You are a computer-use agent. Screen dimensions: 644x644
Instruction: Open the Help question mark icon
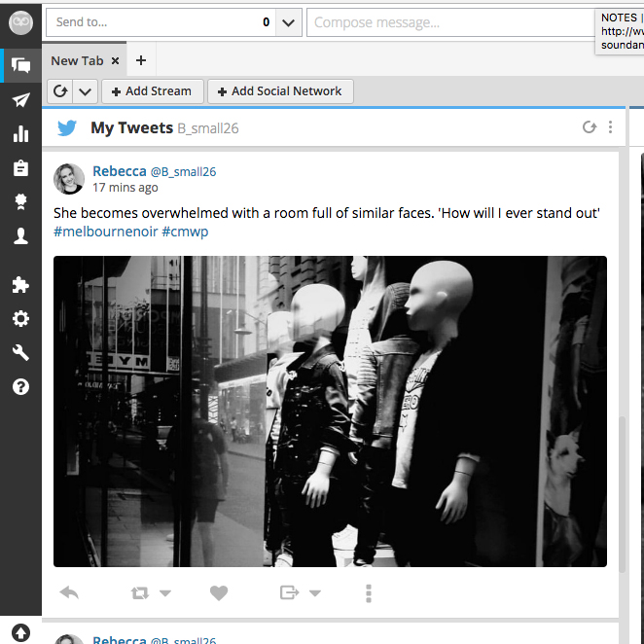pyautogui.click(x=20, y=387)
